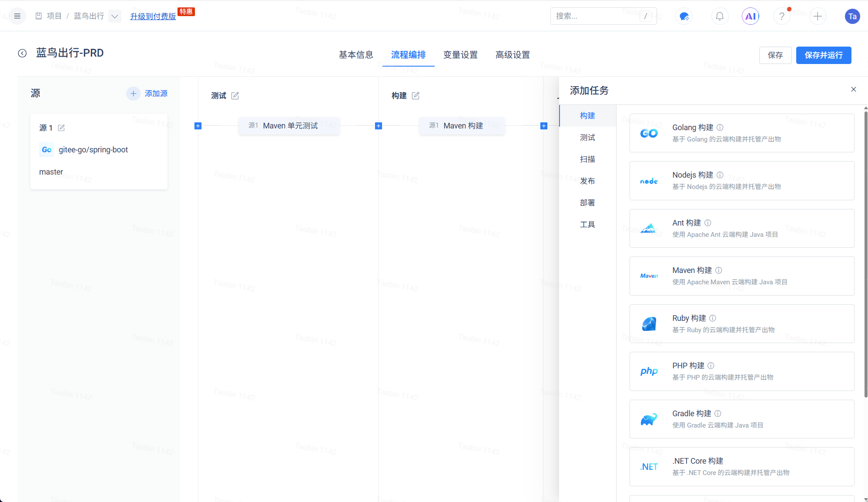The image size is (868, 502).
Task: Select the 部署 category in 添加任务 panel
Action: (x=587, y=202)
